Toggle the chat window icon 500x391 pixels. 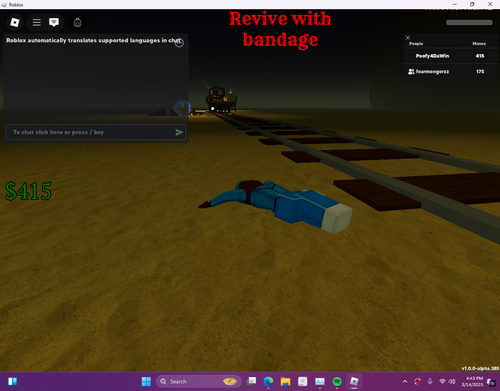click(54, 22)
